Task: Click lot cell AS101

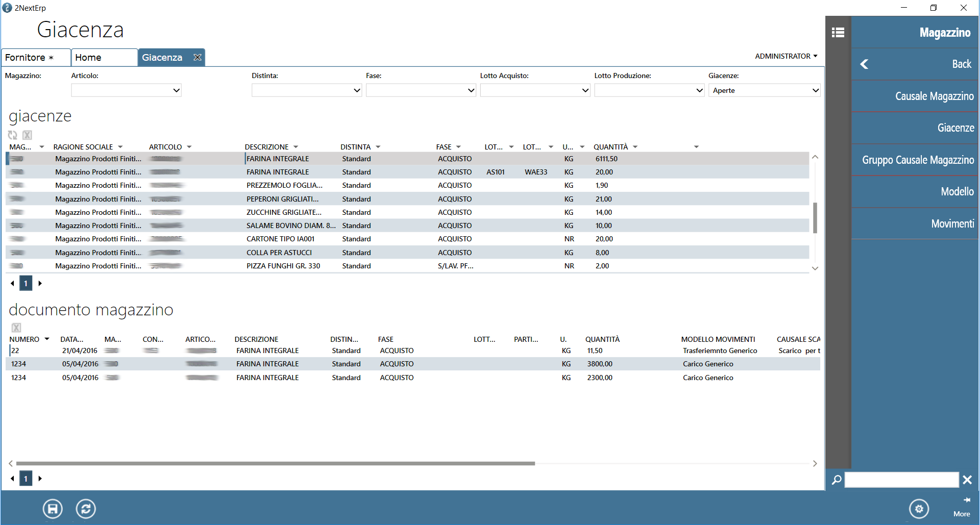Action: [x=496, y=172]
